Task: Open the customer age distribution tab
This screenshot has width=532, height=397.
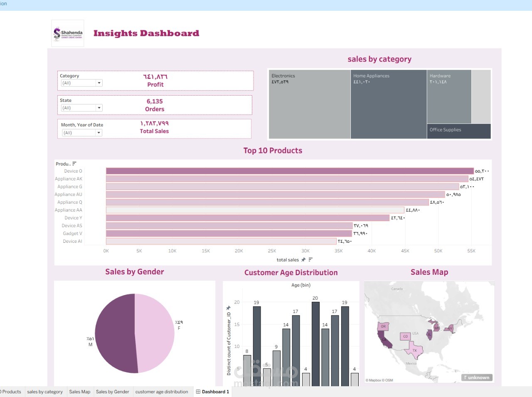Action: pyautogui.click(x=162, y=392)
